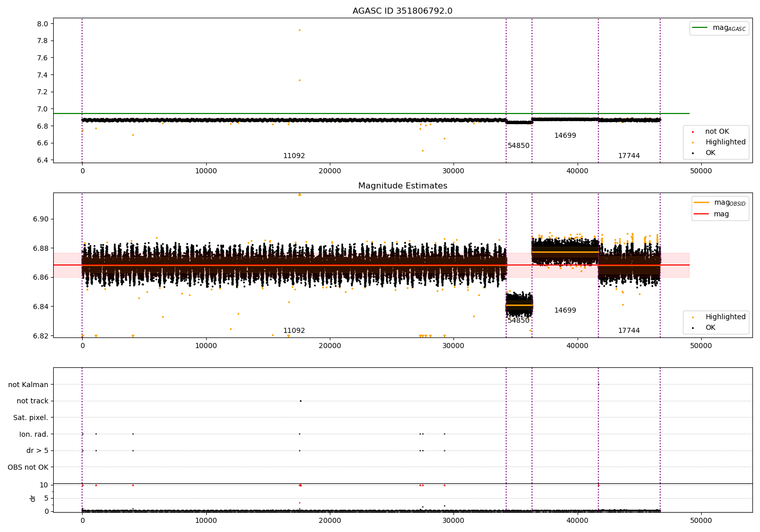The width and height of the screenshot is (760, 532).
Task: Click the 7.4 y-axis tick label
Action: [43, 75]
